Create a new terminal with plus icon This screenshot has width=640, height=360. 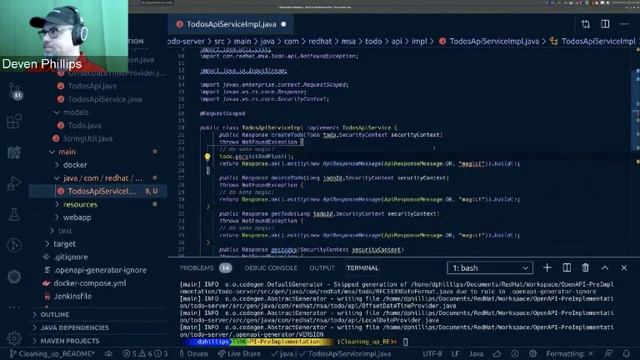pos(547,268)
